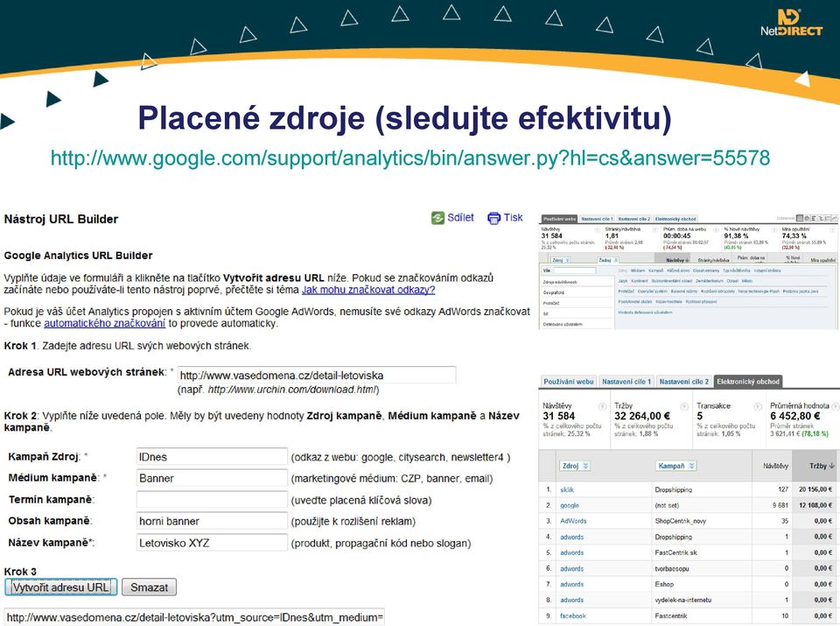This screenshot has width=840, height=626.
Task: Open the Google support analytics URL link
Action: (x=410, y=158)
